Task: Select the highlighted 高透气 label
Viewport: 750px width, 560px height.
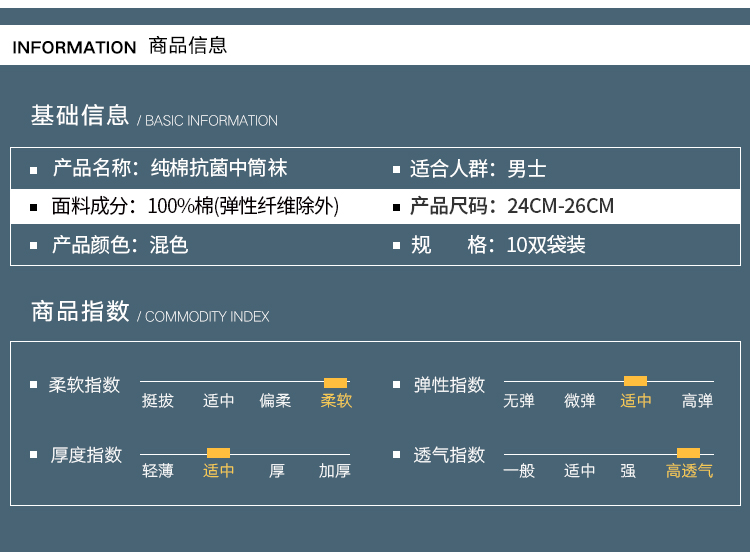Action: click(x=689, y=471)
